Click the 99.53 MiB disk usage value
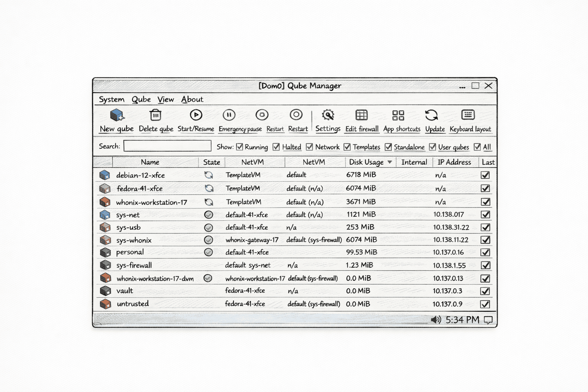The height and width of the screenshot is (392, 588). (361, 252)
